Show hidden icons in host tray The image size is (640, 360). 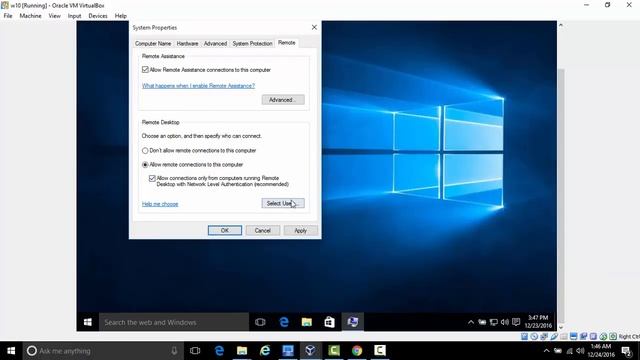coord(546,351)
